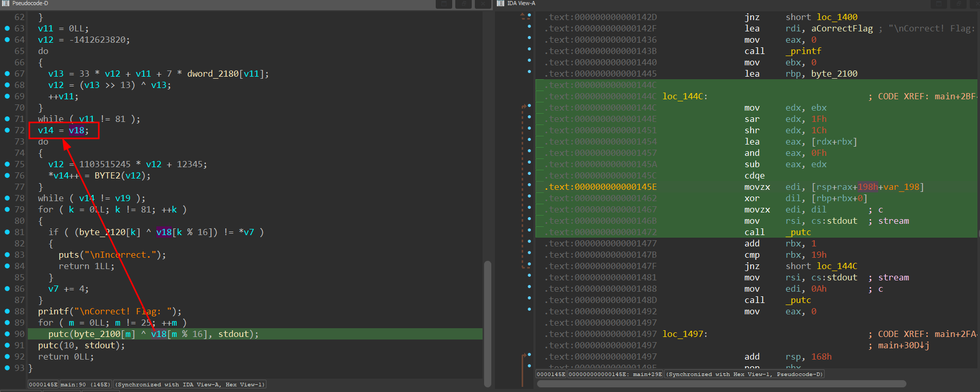Click "main+29E" address status field in IDA View
This screenshot has width=980, height=392.
pos(615,374)
